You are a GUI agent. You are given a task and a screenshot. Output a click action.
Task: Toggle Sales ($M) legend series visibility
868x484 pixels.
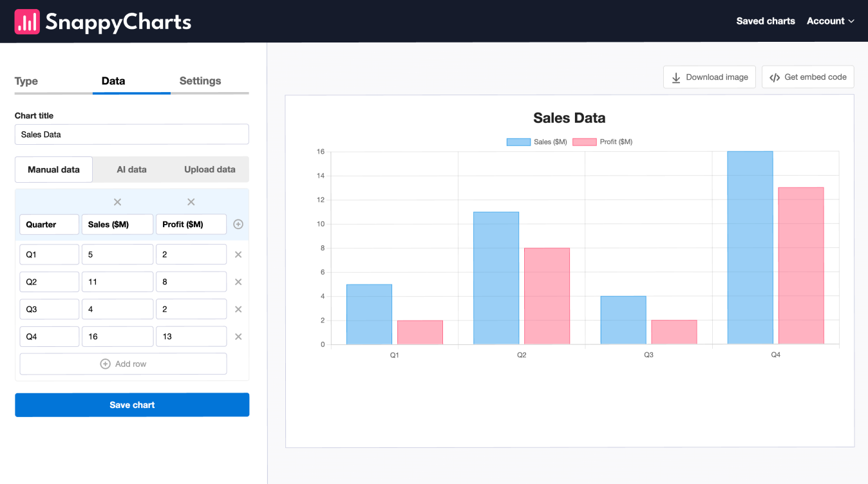[x=536, y=142]
